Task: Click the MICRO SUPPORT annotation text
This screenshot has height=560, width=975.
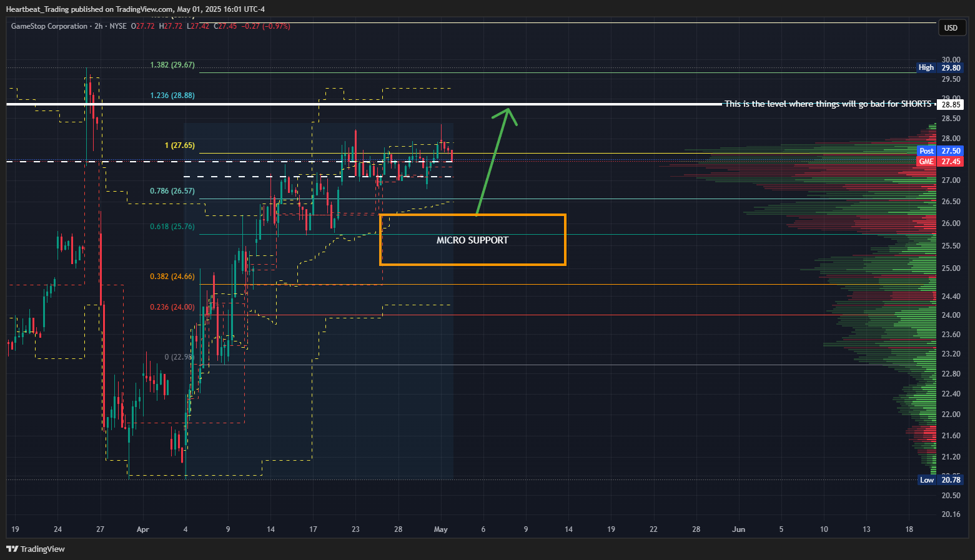Action: pyautogui.click(x=472, y=240)
